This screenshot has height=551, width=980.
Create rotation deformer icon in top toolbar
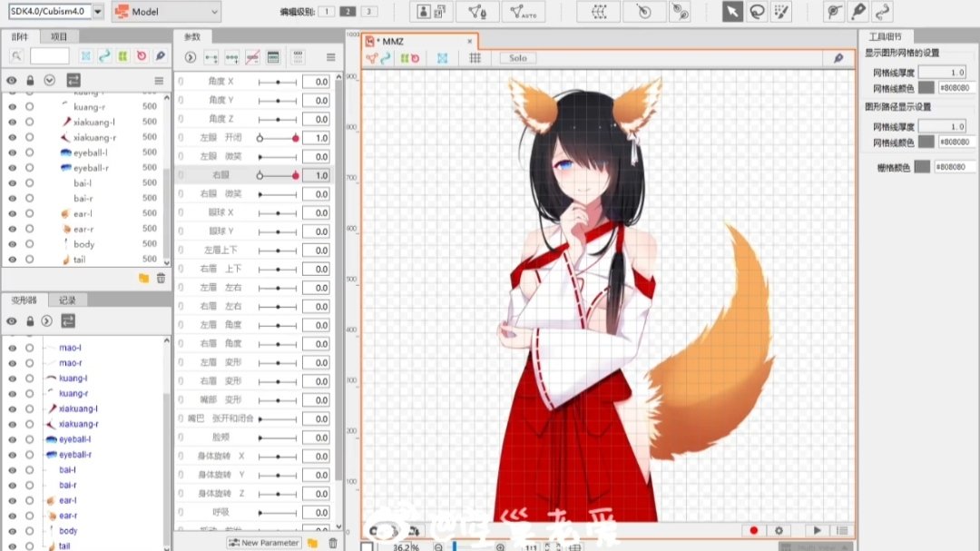[x=643, y=12]
